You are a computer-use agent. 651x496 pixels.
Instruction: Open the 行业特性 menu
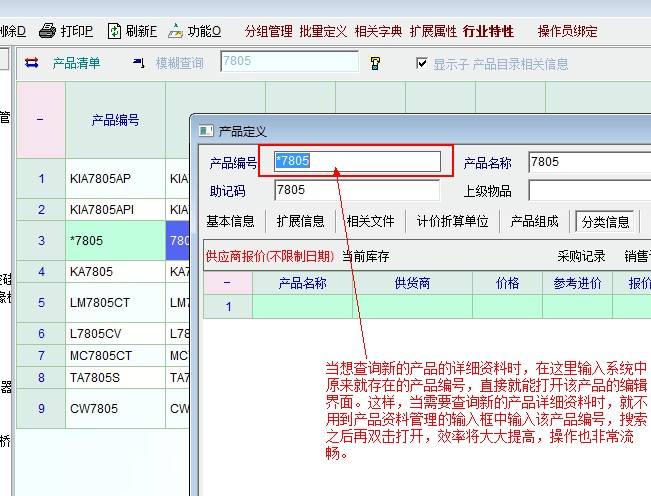pos(490,31)
